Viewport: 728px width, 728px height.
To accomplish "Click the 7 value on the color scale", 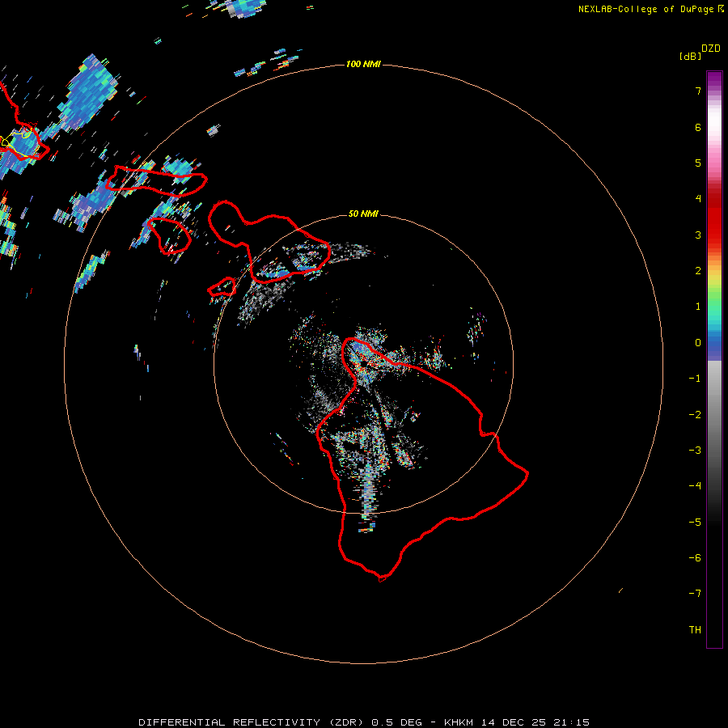I will pos(698,91).
